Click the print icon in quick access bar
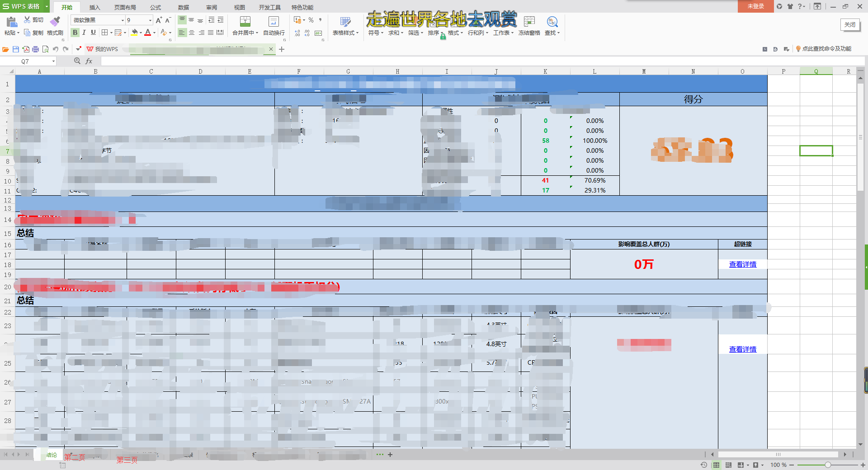Viewport: 868px width, 470px height. coord(35,49)
